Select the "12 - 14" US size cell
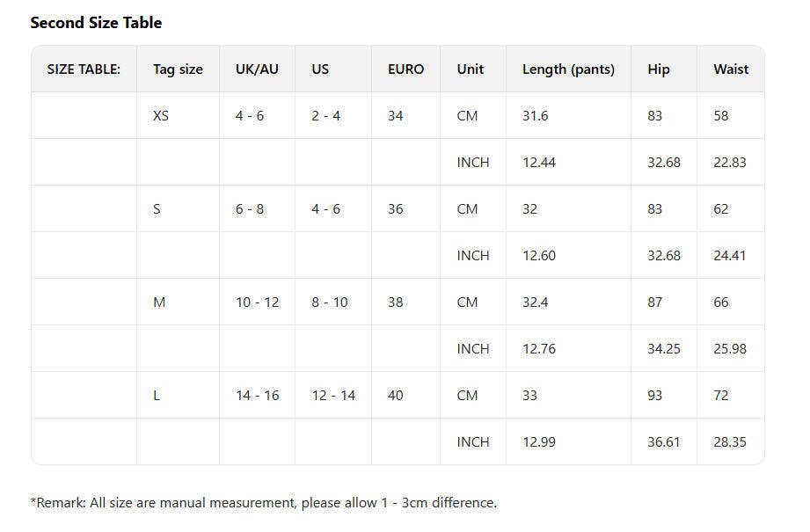The height and width of the screenshot is (532, 810). [333, 396]
